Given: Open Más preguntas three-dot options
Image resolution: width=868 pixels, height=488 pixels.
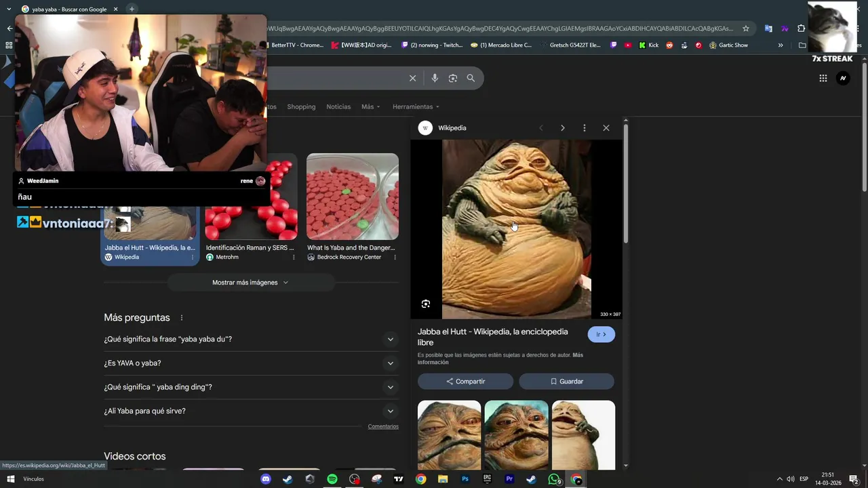Looking at the screenshot, I should (181, 318).
